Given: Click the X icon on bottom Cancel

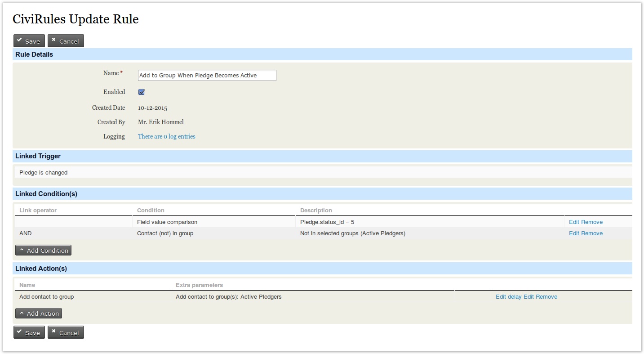Looking at the screenshot, I should tap(54, 332).
